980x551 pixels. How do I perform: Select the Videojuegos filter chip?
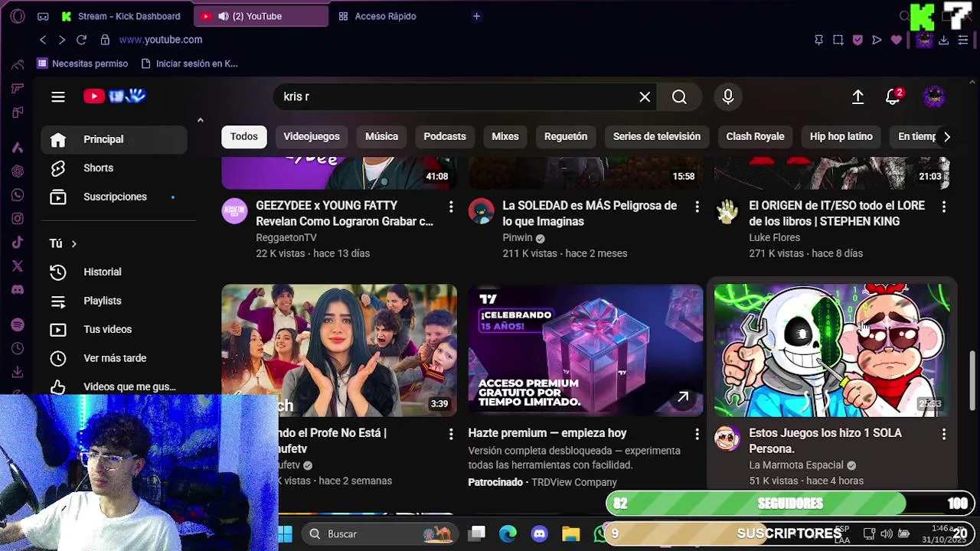312,136
